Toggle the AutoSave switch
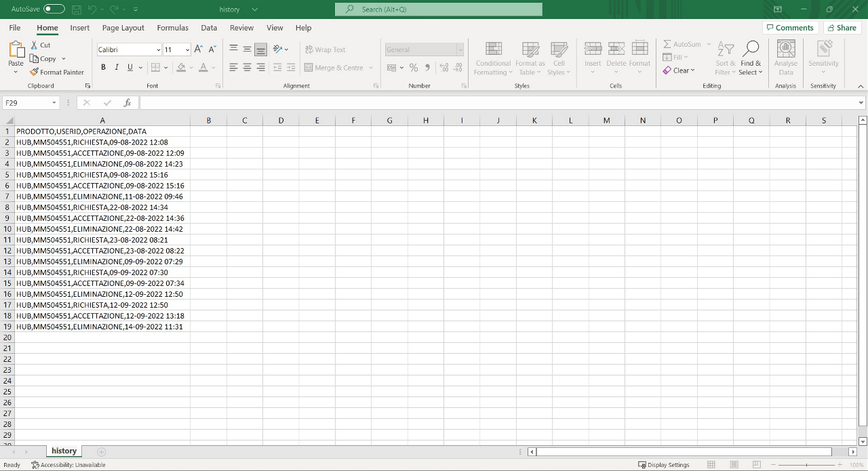Screen dimensions: 868x471 click(54, 9)
